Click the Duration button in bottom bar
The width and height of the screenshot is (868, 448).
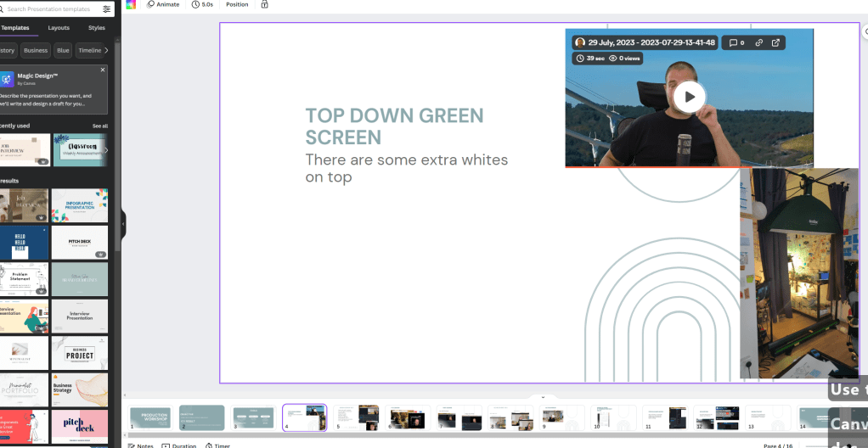coord(179,445)
